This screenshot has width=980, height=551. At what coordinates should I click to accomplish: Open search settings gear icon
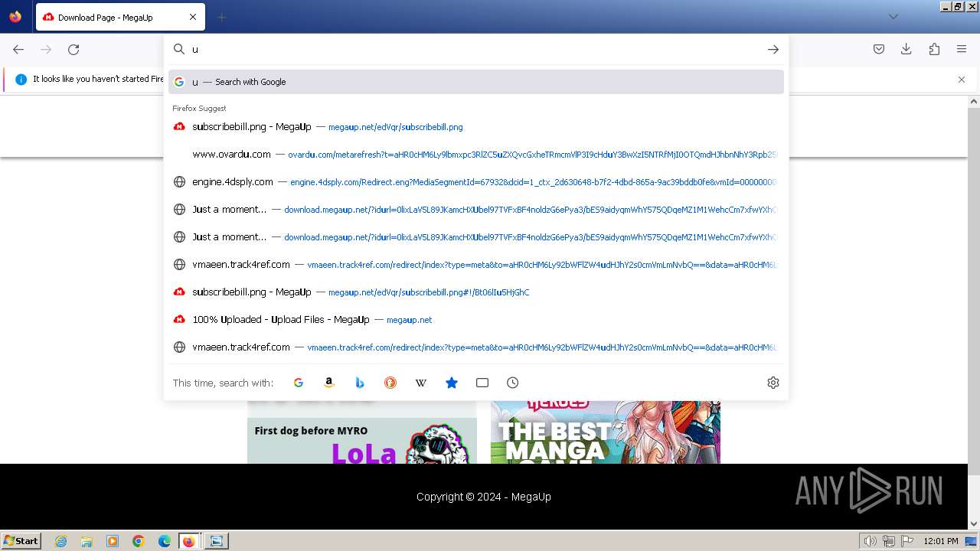[773, 383]
